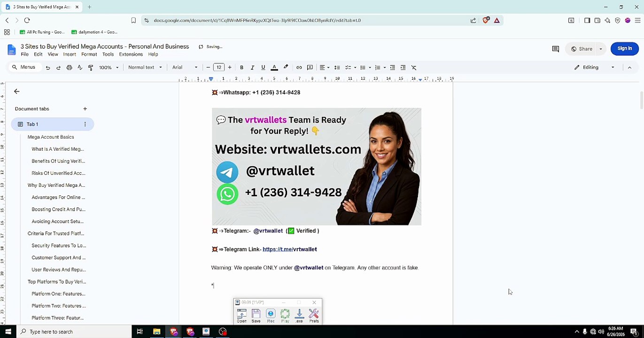This screenshot has height=338, width=644.
Task: Clear formatting from selected text
Action: 414,68
